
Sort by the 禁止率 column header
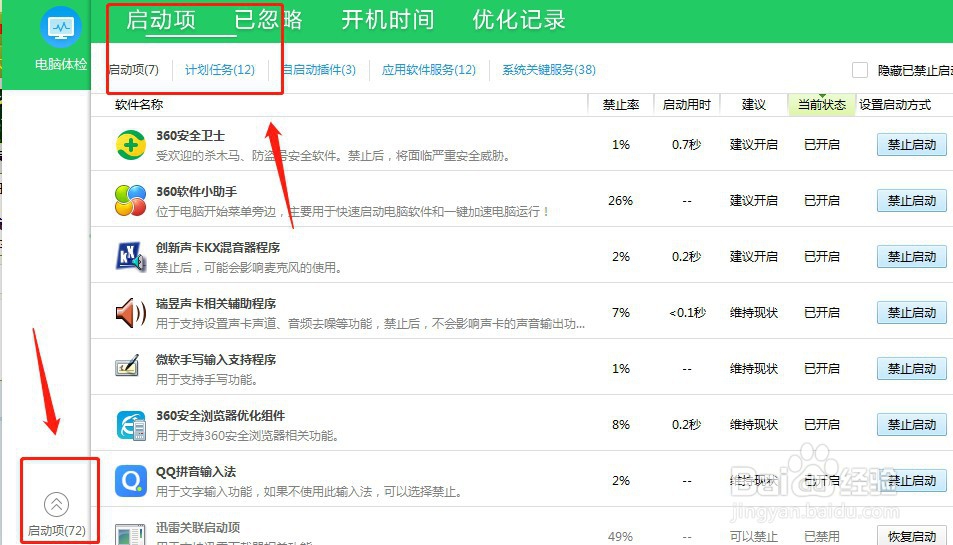[621, 105]
